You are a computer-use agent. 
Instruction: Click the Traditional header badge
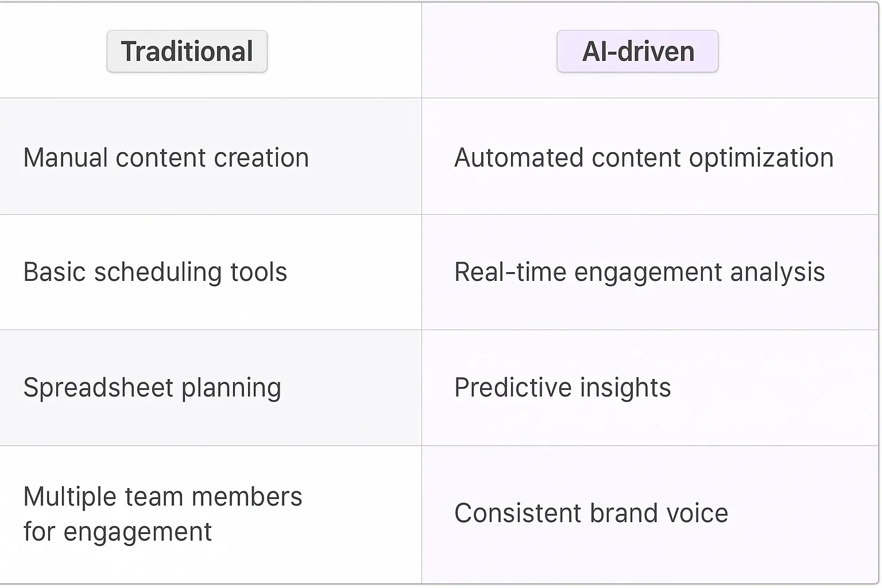coord(187,52)
